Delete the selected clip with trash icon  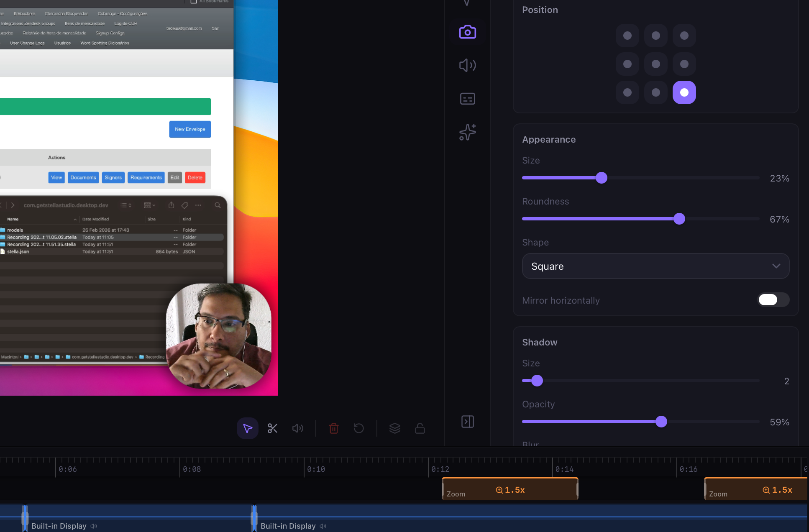pos(333,428)
